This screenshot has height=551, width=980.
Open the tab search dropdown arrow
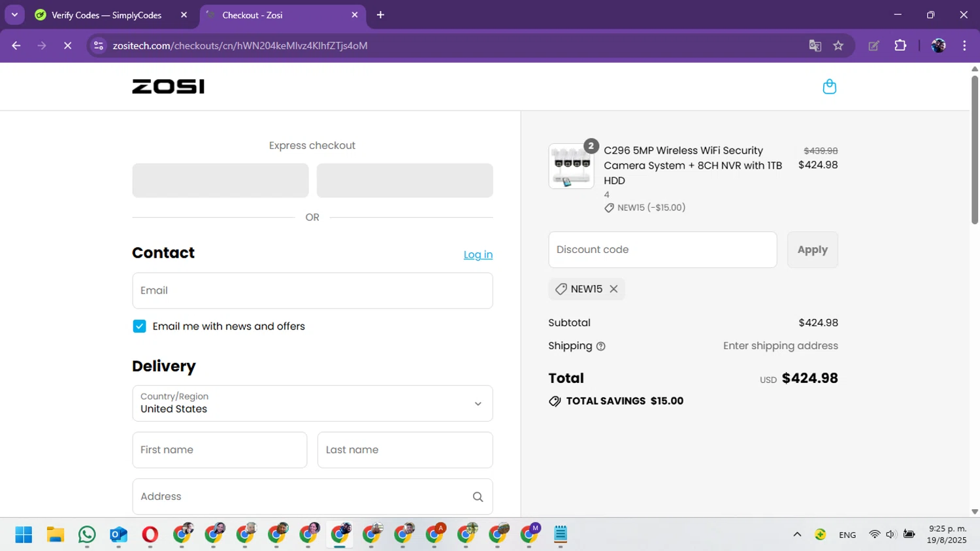14,15
